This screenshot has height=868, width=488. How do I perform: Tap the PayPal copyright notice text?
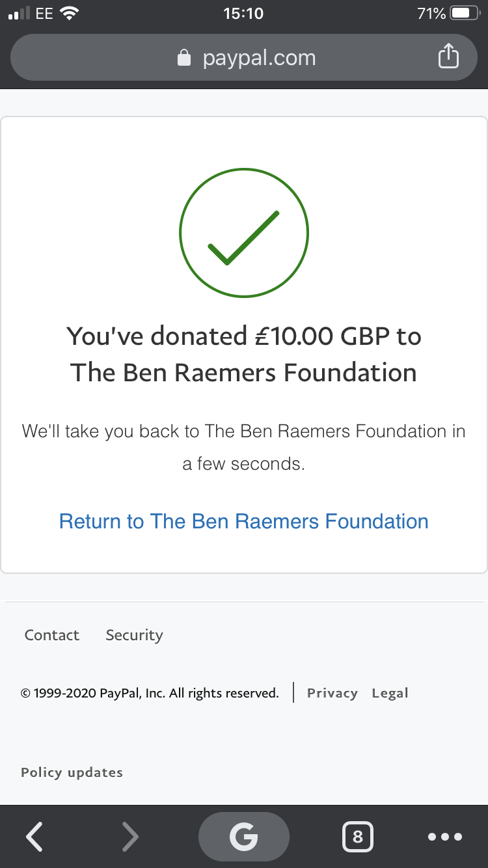(x=150, y=693)
